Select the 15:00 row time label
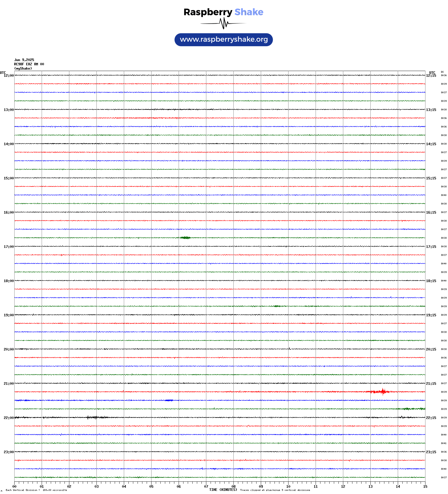 pos(9,178)
